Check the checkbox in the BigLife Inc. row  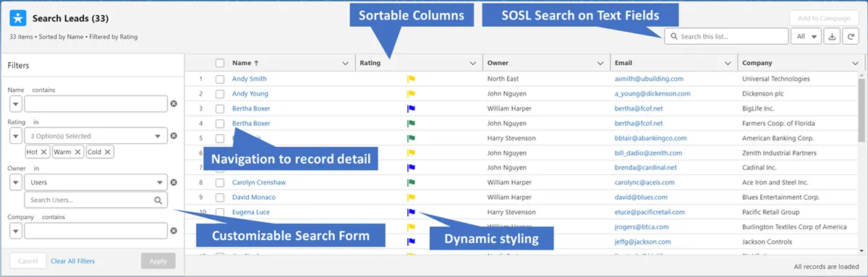tap(220, 108)
